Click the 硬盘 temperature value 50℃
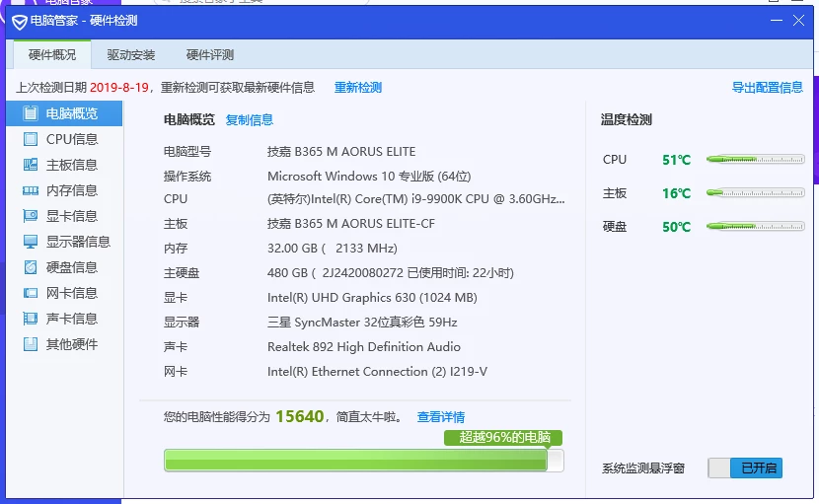819x504 pixels. click(676, 227)
